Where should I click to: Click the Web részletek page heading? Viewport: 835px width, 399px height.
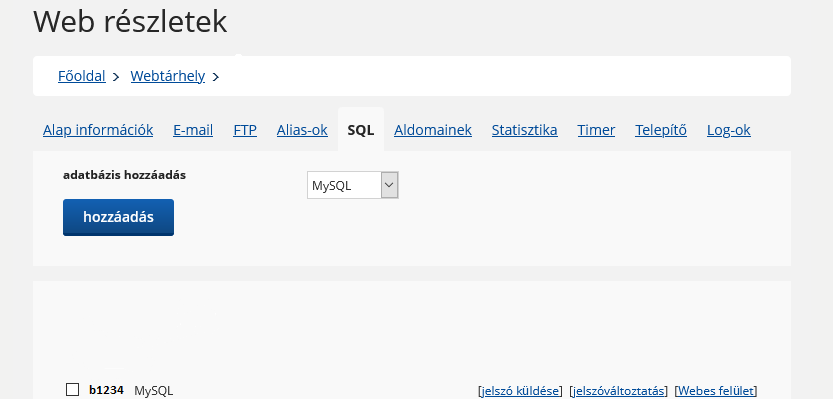point(130,21)
